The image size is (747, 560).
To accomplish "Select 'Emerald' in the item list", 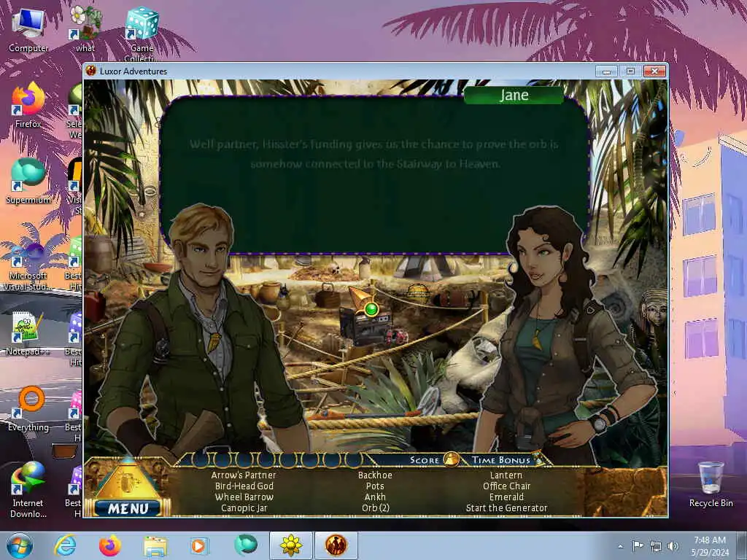I will point(506,497).
